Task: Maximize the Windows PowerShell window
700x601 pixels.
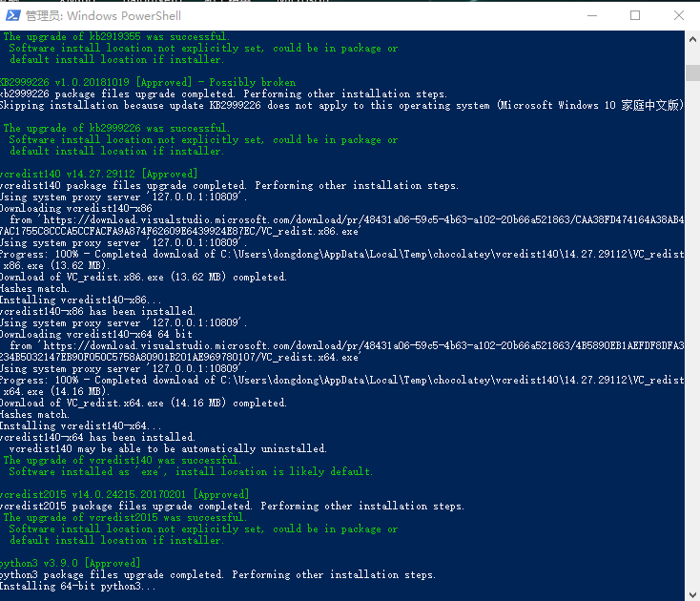Action: [x=635, y=15]
